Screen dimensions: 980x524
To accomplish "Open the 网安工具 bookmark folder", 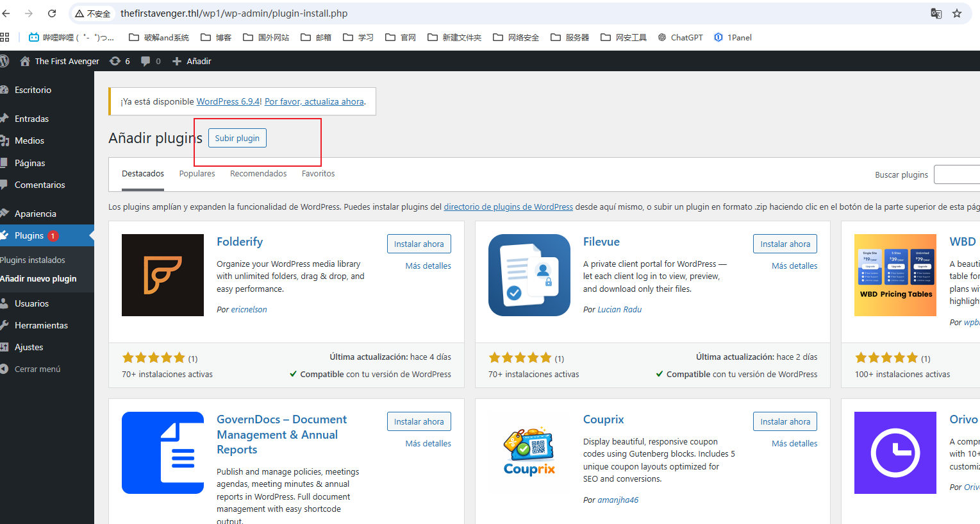I will [x=624, y=37].
